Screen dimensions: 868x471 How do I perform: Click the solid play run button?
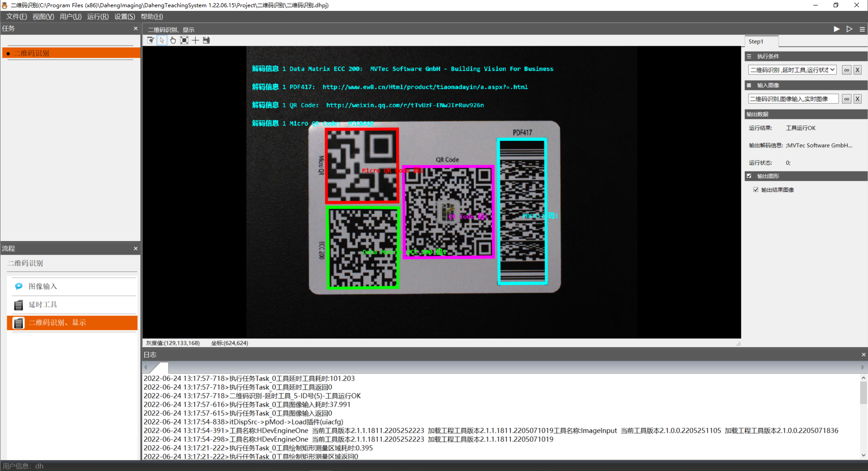coord(837,29)
